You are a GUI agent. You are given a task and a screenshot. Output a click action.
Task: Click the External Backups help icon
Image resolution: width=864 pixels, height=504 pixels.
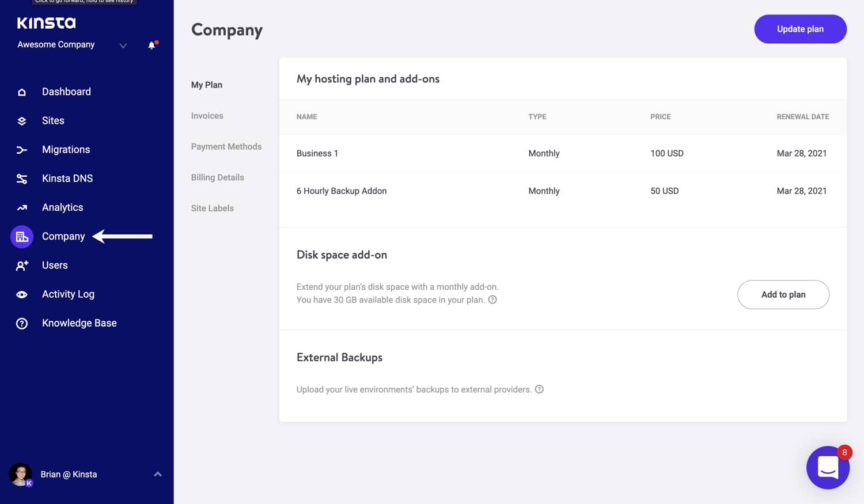[539, 389]
